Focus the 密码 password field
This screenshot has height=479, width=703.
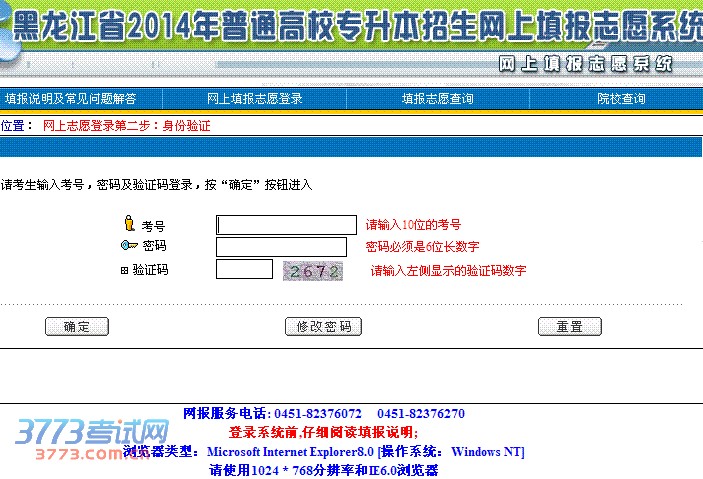coord(281,247)
